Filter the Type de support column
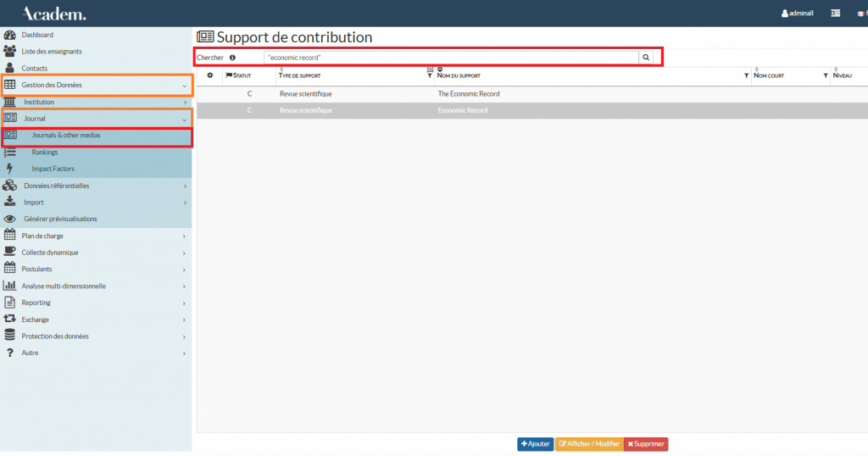Image resolution: width=868 pixels, height=456 pixels. pos(430,76)
